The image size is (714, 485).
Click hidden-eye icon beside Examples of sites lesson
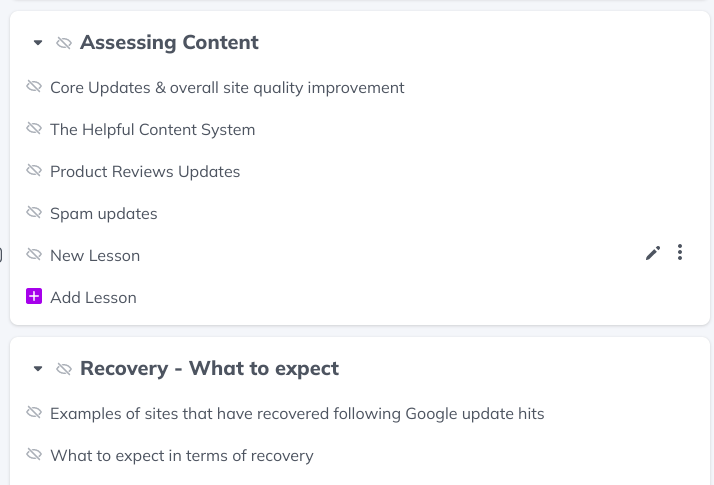(34, 412)
